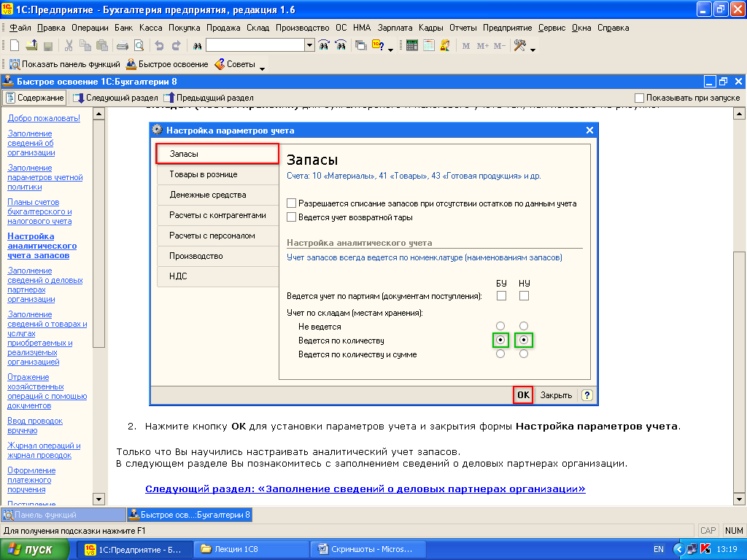Viewport: 747px width, 560px height.
Task: Expand toolbar options arrow after Советы
Action: [x=262, y=68]
